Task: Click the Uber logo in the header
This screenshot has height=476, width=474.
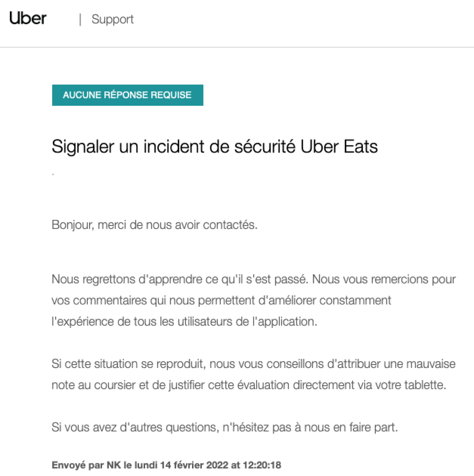Action: click(x=28, y=19)
